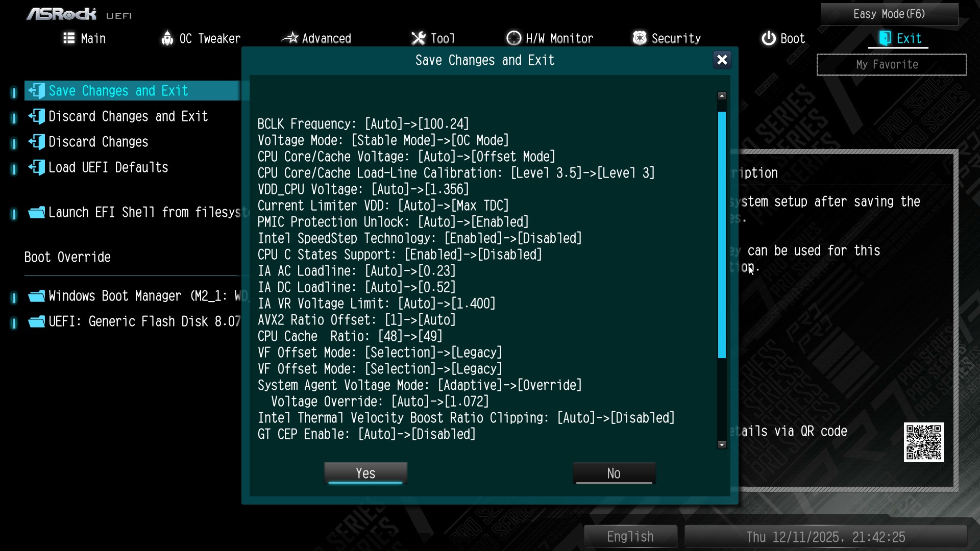
Task: Decline saving by pressing No
Action: point(614,473)
